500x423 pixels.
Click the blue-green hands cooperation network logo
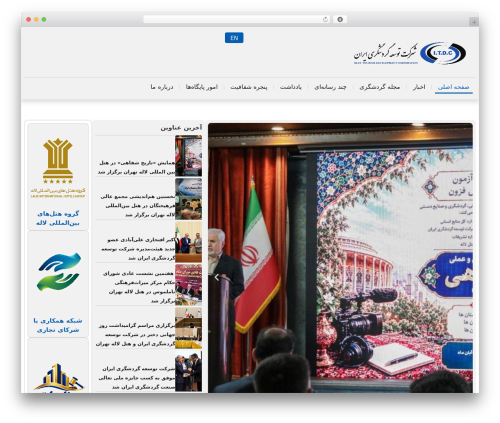(x=58, y=272)
